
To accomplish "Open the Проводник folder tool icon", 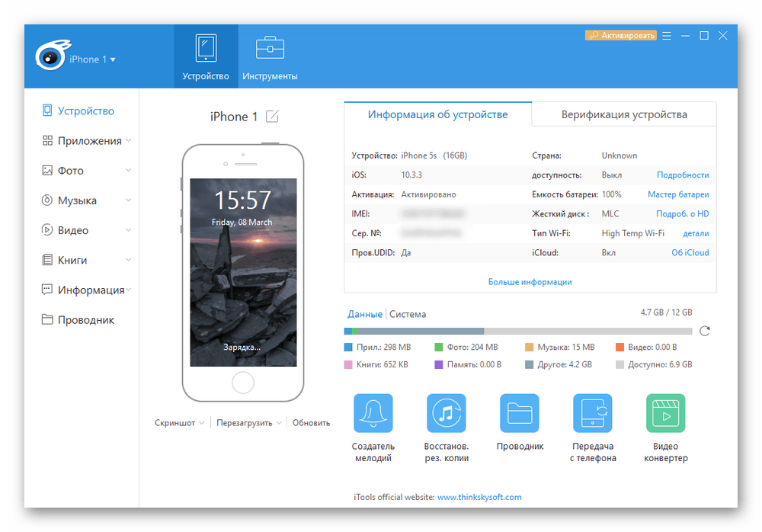I will click(x=520, y=413).
